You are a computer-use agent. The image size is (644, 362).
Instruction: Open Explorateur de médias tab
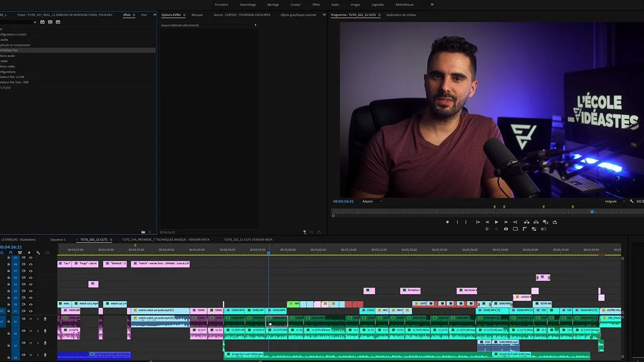401,15
